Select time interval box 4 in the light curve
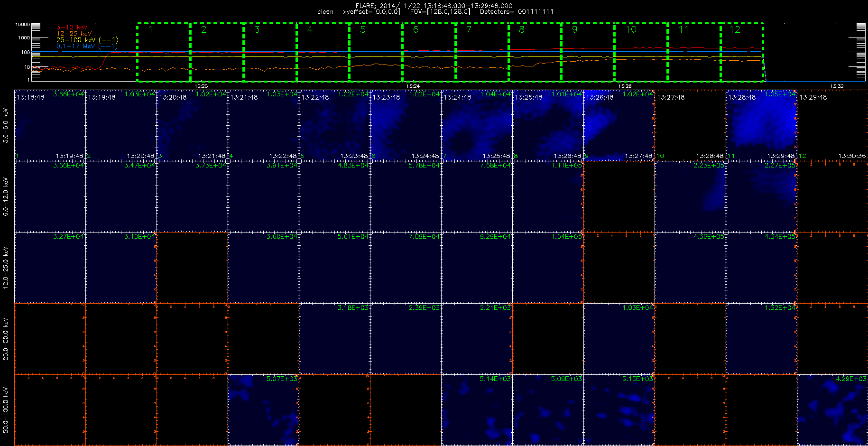This screenshot has height=446, width=868. coord(323,52)
